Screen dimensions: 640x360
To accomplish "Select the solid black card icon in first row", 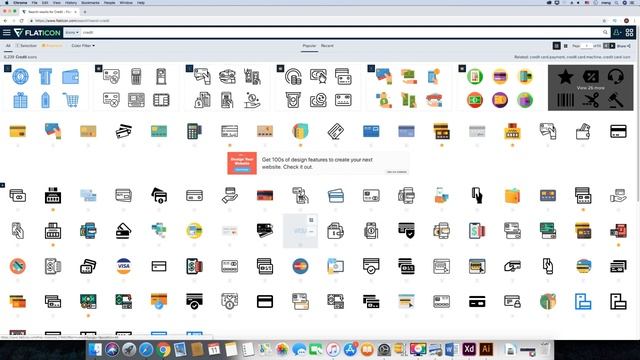I will [618, 131].
